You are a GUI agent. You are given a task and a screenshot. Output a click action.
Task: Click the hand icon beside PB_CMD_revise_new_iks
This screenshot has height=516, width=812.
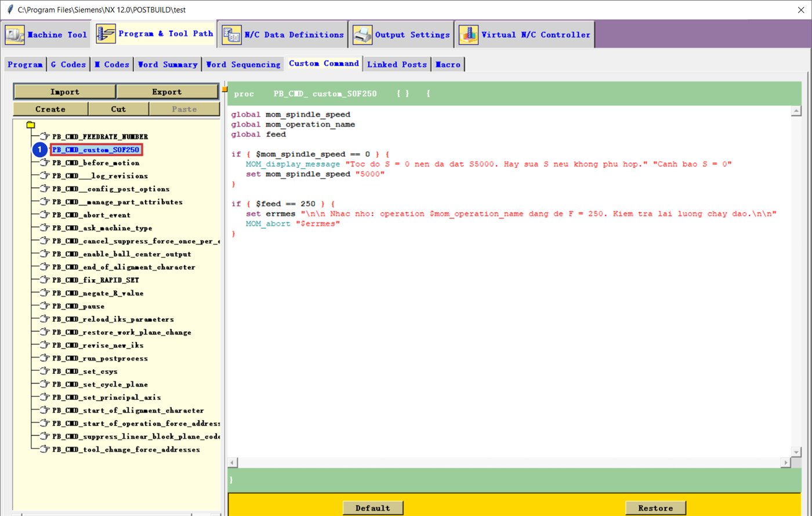pos(45,345)
